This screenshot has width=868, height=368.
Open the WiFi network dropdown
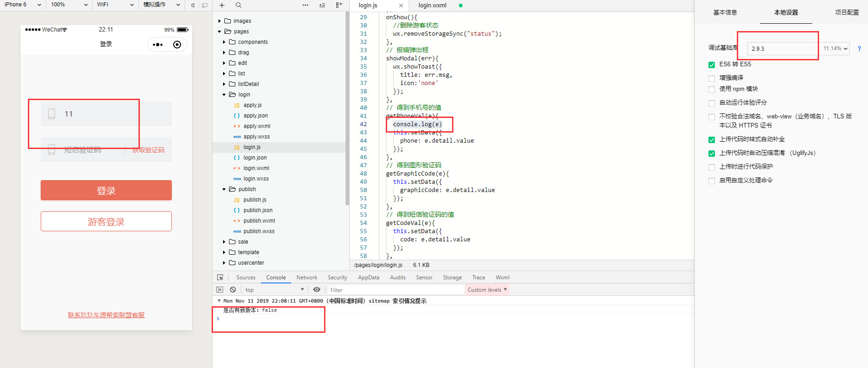115,5
